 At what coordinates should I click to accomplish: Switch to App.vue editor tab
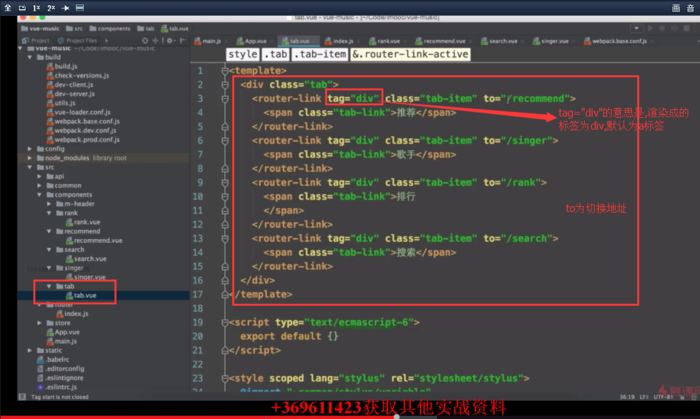point(252,41)
